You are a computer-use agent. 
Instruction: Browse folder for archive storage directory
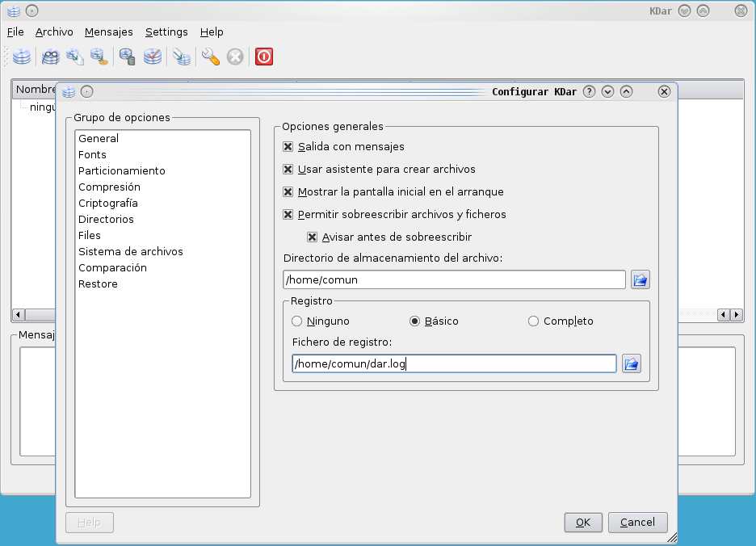(x=640, y=280)
